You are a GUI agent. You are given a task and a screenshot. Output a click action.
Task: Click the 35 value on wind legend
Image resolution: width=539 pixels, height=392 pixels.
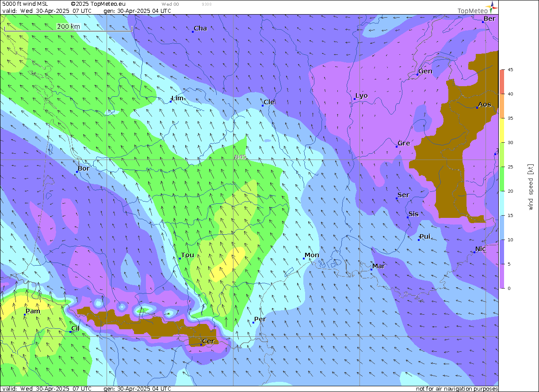(510, 118)
